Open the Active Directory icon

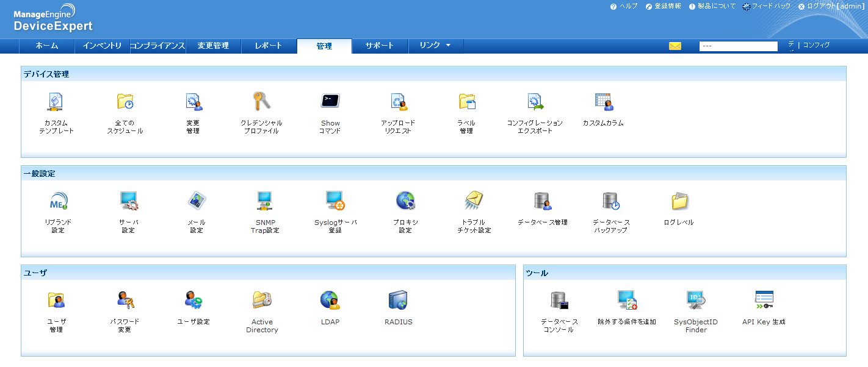click(262, 300)
